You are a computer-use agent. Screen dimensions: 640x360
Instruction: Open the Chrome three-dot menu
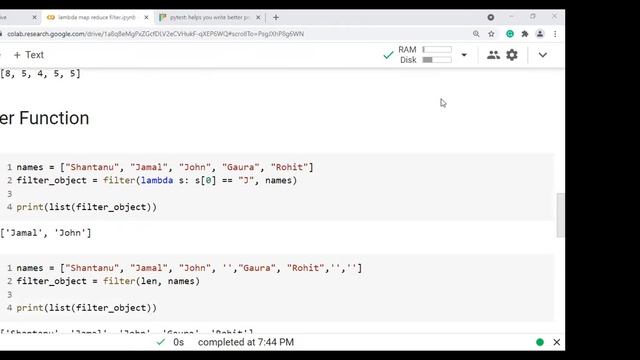pyautogui.click(x=555, y=34)
